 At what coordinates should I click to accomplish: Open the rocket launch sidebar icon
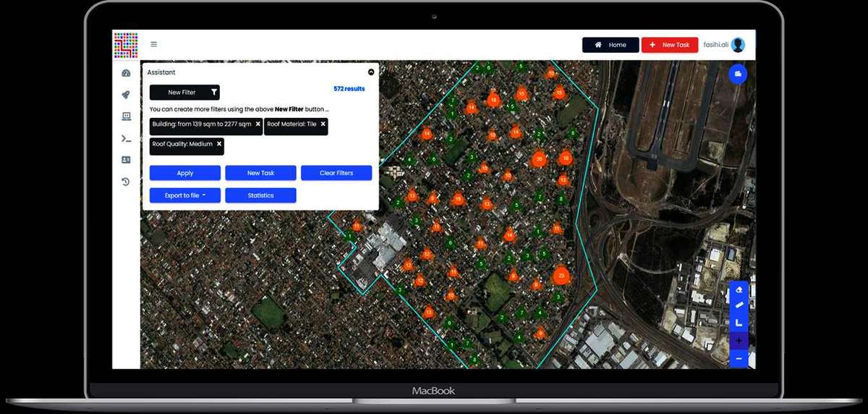click(126, 95)
